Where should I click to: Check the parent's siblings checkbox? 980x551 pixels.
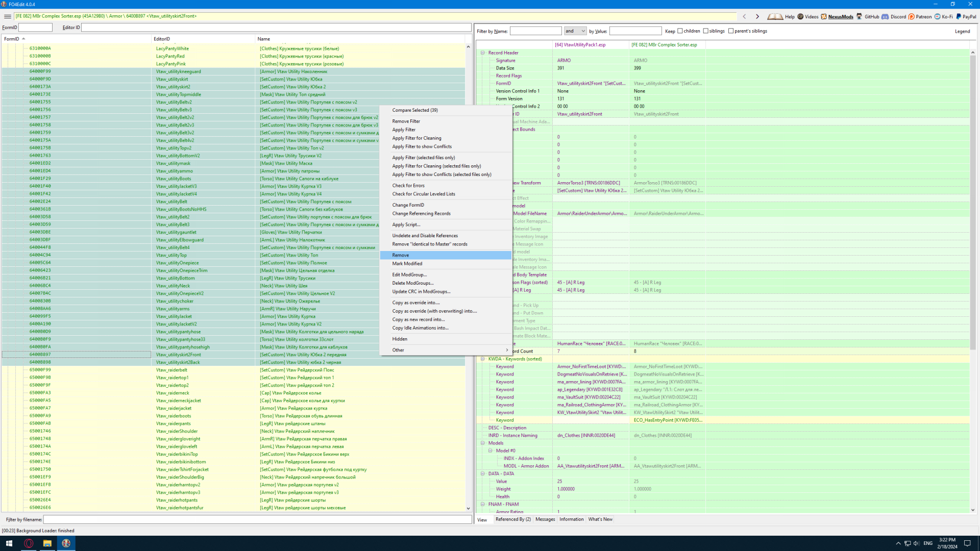tap(731, 31)
